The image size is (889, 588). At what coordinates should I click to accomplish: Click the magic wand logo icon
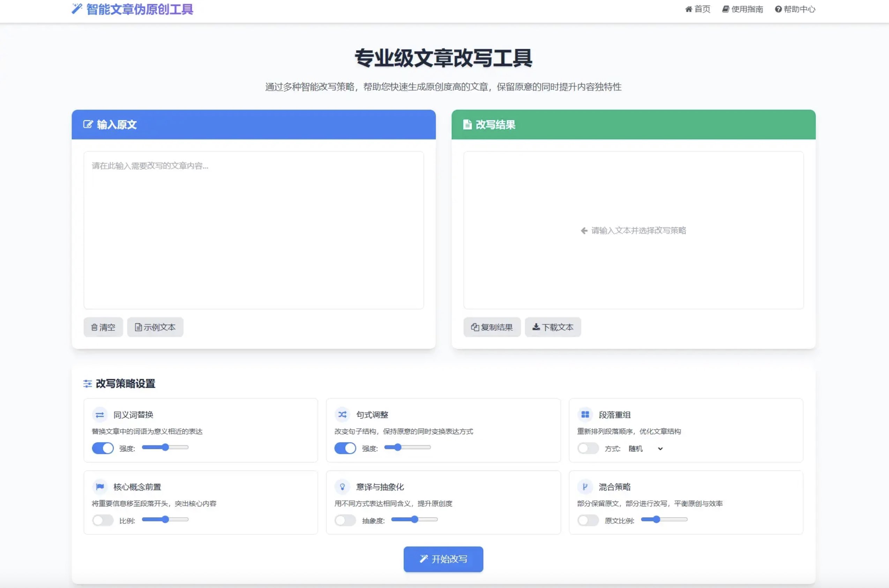[76, 9]
